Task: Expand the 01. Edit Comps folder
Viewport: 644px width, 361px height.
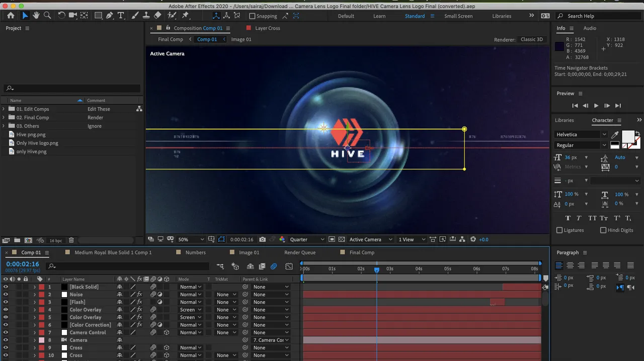Action: (x=4, y=109)
